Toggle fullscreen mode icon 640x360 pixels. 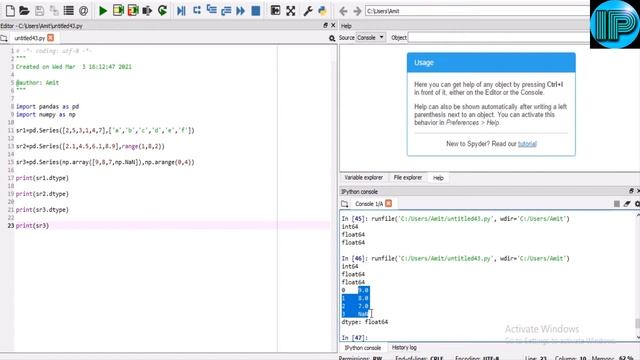coord(291,11)
